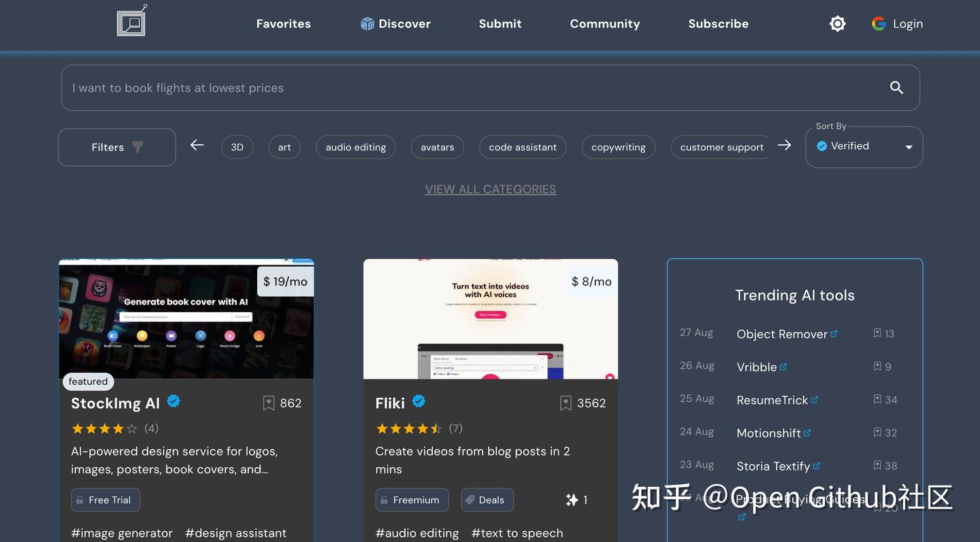Select the art category chip
980x542 pixels.
[x=284, y=147]
